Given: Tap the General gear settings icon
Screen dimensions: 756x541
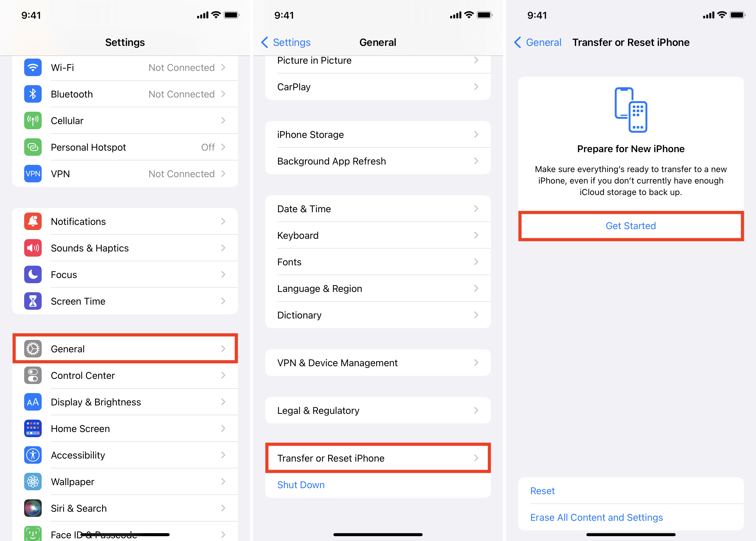Looking at the screenshot, I should [x=32, y=348].
